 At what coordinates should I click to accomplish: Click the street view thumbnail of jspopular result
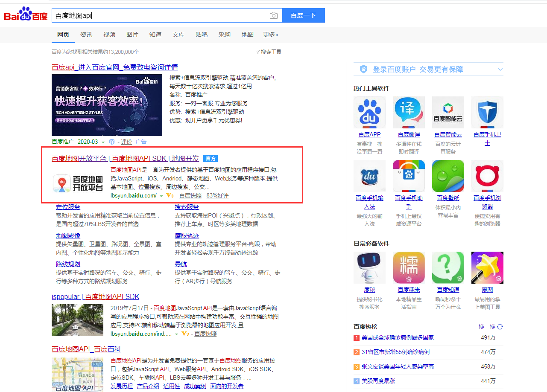pos(78,320)
